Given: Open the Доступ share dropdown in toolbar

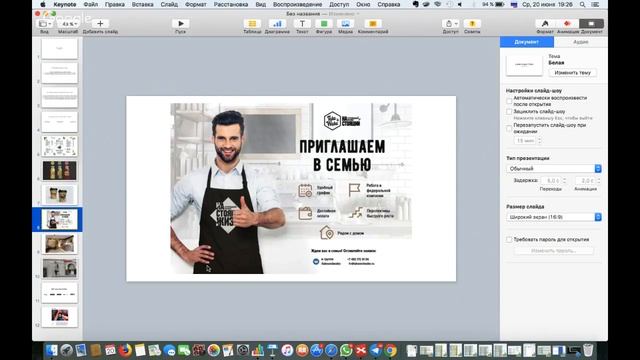Looking at the screenshot, I should (450, 24).
